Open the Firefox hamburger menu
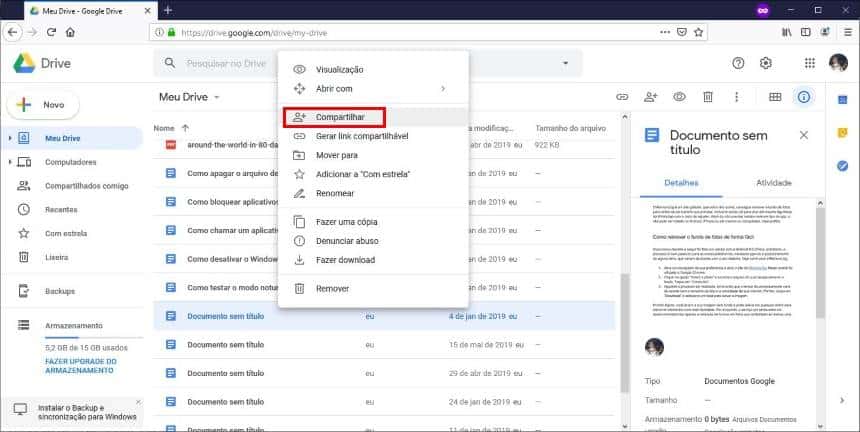This screenshot has height=432, width=860. click(848, 32)
